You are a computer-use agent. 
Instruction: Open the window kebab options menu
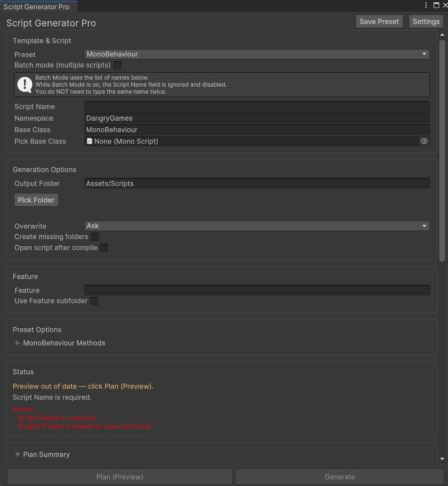point(427,5)
